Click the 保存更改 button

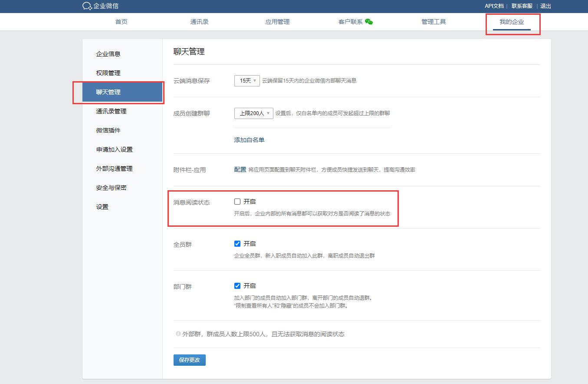coord(189,360)
